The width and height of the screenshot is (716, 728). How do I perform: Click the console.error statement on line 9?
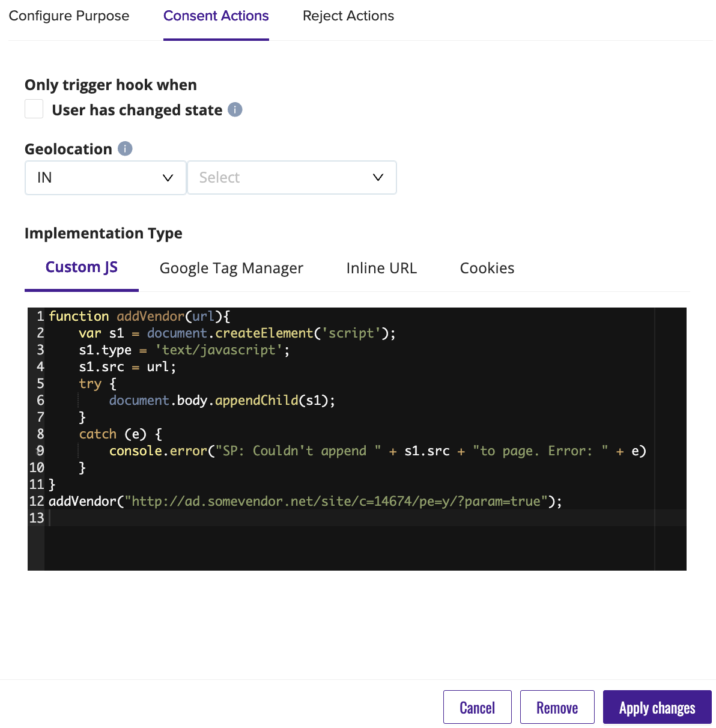157,451
